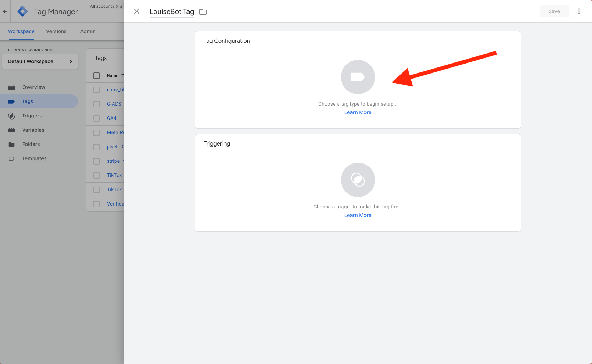Check the conv_ti tag row checkbox
Viewport: 592px width, 364px height.
(x=96, y=90)
